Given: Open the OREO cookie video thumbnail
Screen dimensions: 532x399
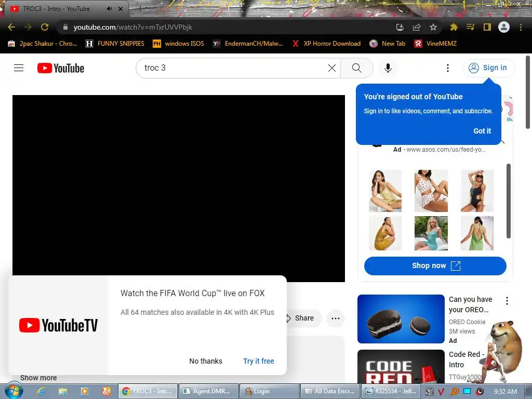Looking at the screenshot, I should [401, 319].
